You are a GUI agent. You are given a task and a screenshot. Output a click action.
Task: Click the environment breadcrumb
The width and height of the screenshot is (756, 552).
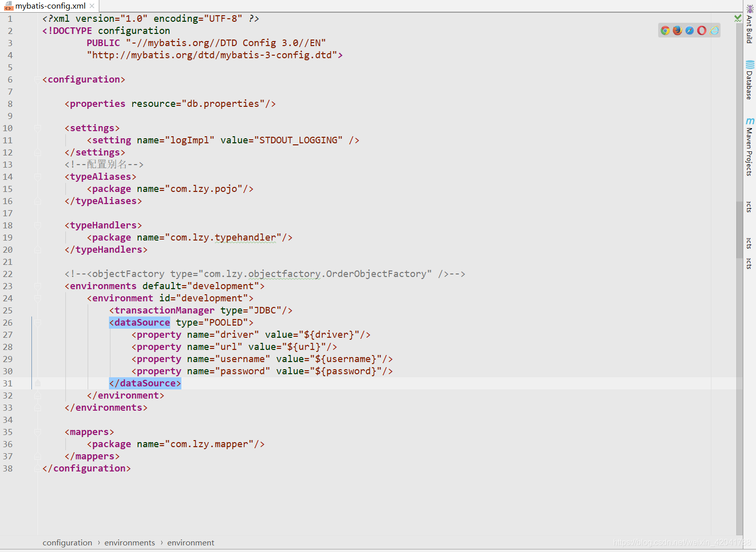(x=191, y=542)
